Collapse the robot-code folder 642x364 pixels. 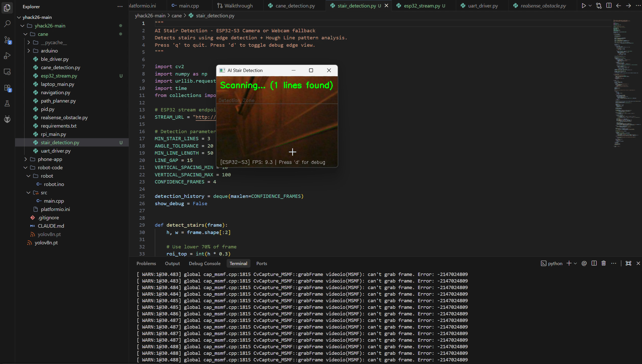point(50,168)
